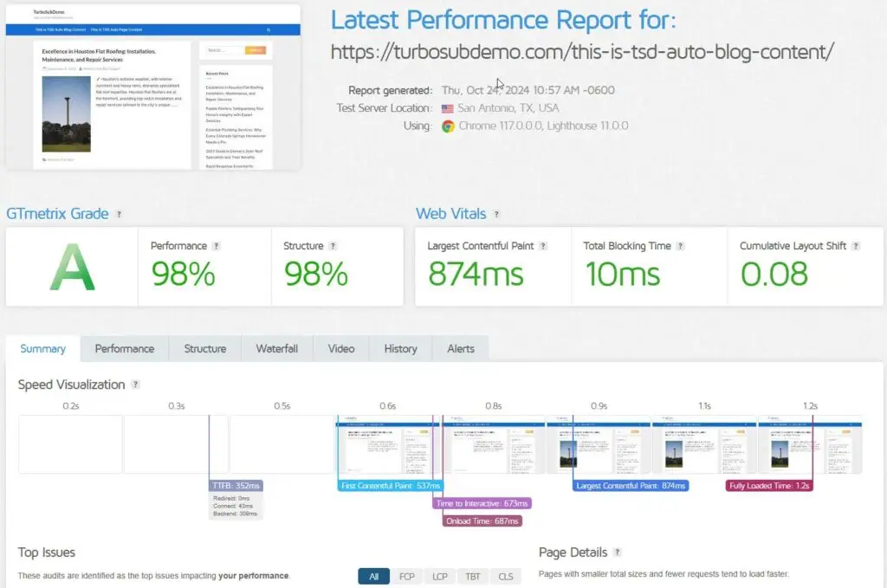Select the 1.2s filmstrip frame
Image resolution: width=887 pixels, height=588 pixels.
[810, 444]
